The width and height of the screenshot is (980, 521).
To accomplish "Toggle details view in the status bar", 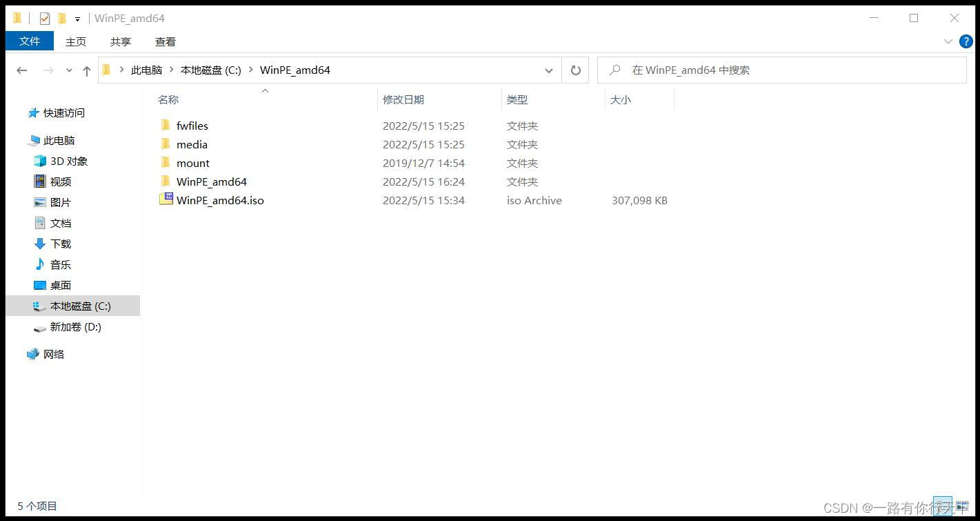I will pyautogui.click(x=943, y=505).
